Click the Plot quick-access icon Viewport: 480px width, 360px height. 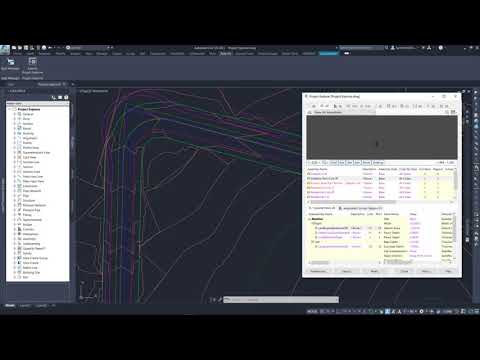point(44,48)
